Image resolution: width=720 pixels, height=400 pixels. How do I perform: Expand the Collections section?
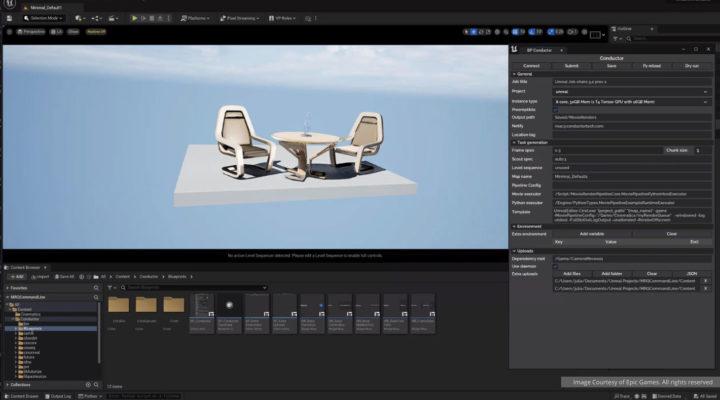point(7,385)
